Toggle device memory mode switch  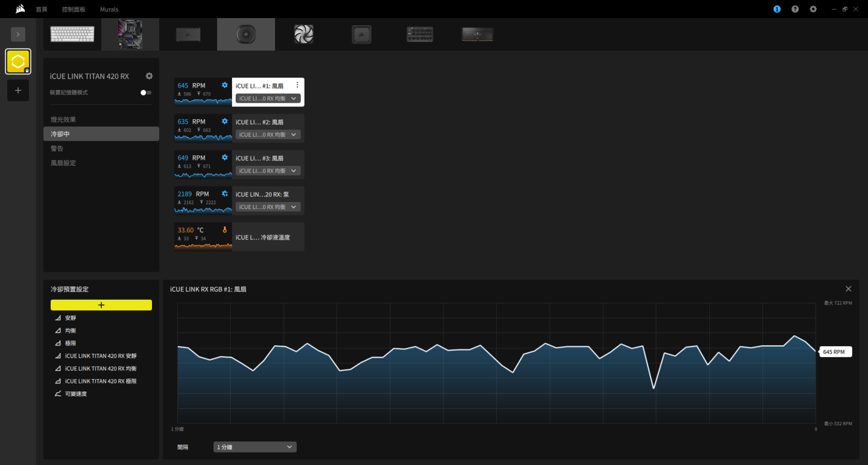tap(146, 93)
